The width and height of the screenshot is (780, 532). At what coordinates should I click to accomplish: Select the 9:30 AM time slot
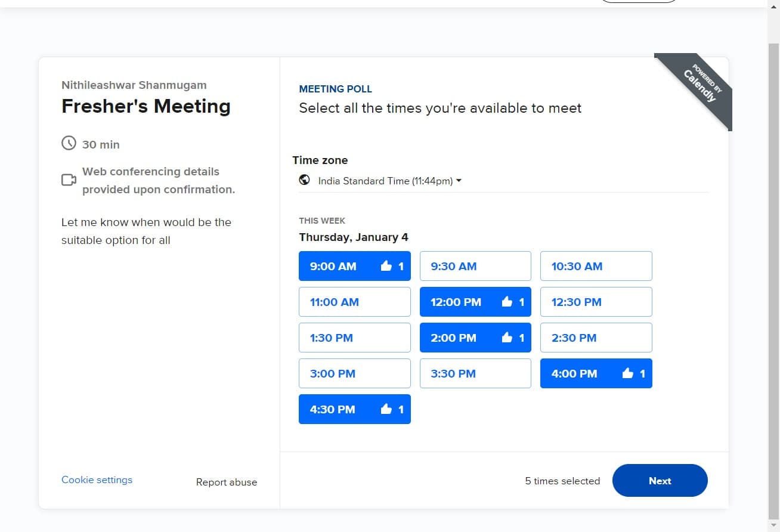click(475, 266)
